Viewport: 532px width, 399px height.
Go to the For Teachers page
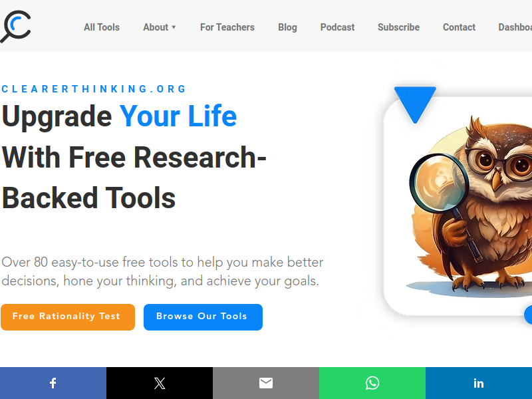click(227, 27)
